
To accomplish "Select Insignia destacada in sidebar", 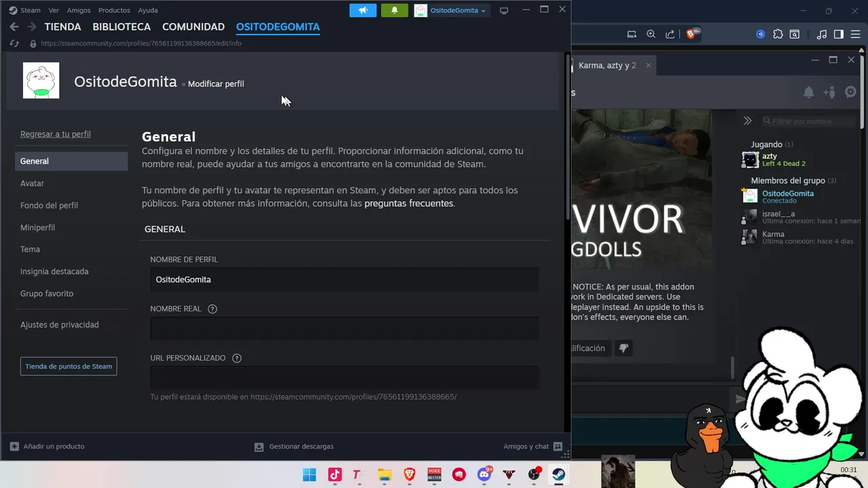I will coord(54,272).
